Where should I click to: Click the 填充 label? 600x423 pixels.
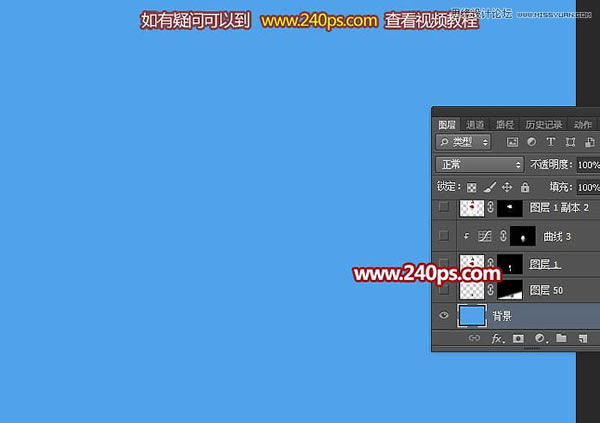pyautogui.click(x=561, y=187)
